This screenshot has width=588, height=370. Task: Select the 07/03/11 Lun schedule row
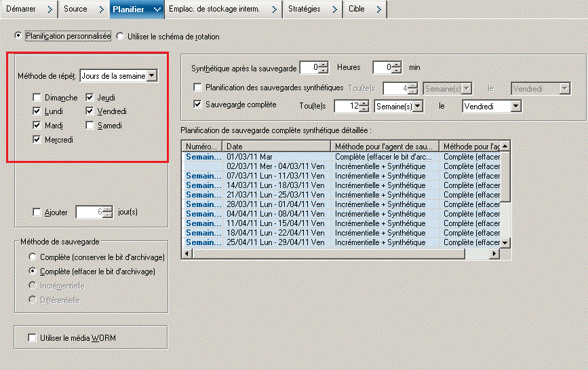275,176
